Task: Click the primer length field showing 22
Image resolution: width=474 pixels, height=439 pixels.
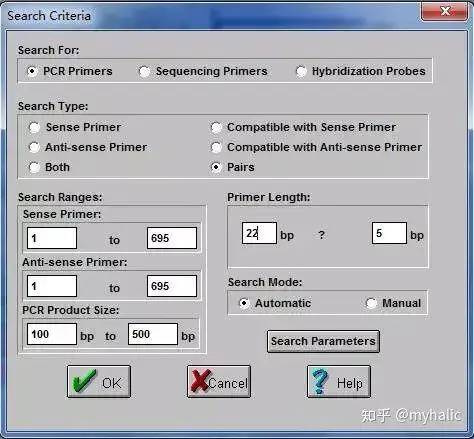Action: point(259,233)
